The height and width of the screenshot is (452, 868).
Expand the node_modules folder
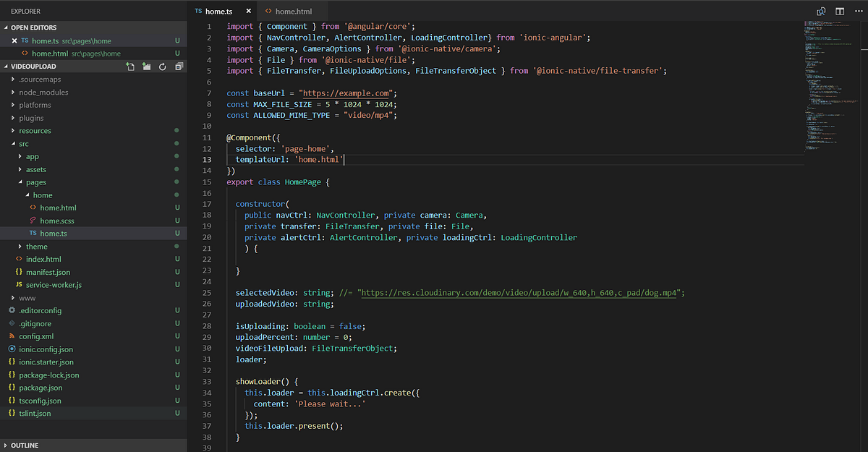click(x=93, y=93)
